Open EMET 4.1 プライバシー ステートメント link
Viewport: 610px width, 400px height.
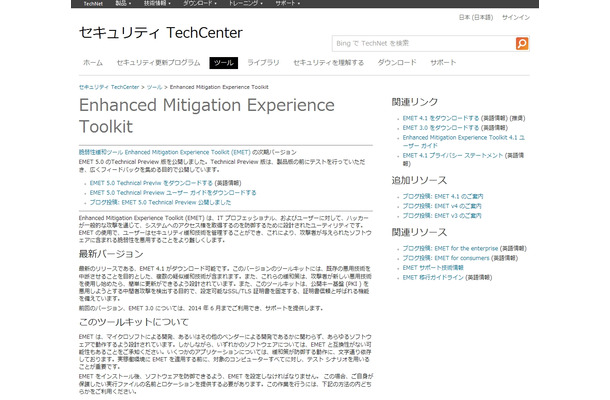pos(453,155)
